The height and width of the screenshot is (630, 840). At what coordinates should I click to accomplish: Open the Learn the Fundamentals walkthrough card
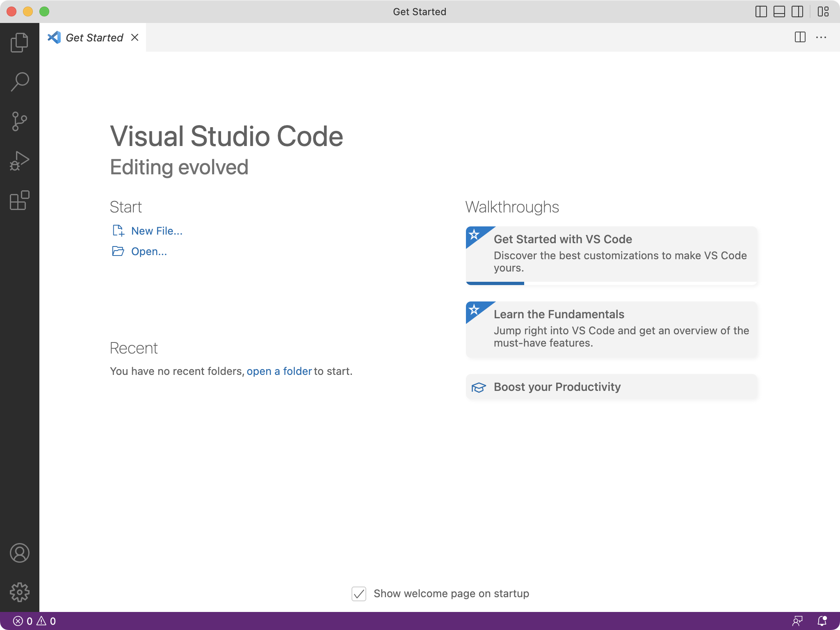611,329
